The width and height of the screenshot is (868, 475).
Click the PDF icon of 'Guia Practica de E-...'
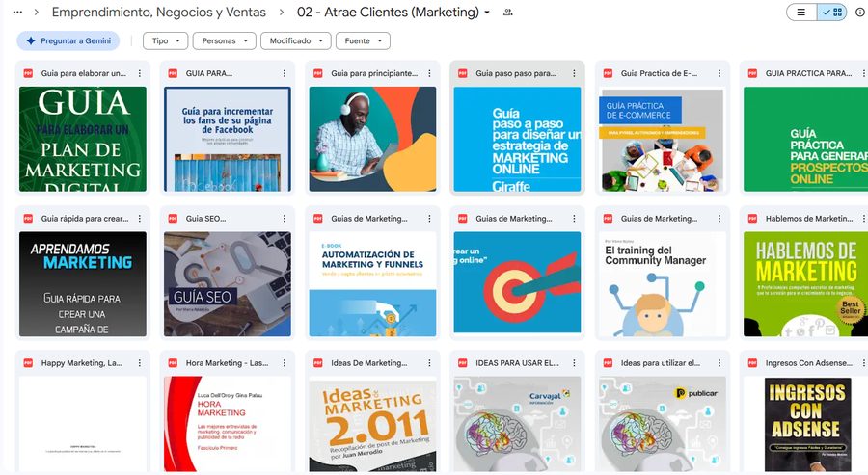point(608,73)
